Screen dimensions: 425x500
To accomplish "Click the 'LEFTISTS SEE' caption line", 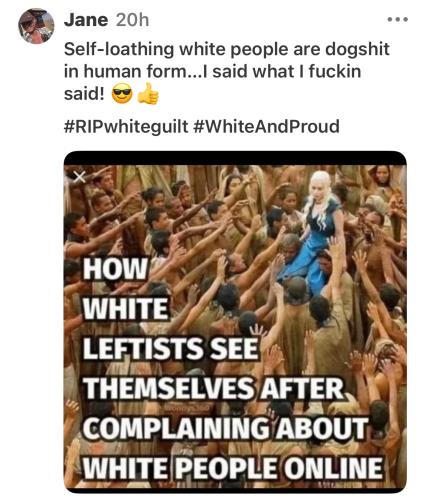I will pos(171,348).
